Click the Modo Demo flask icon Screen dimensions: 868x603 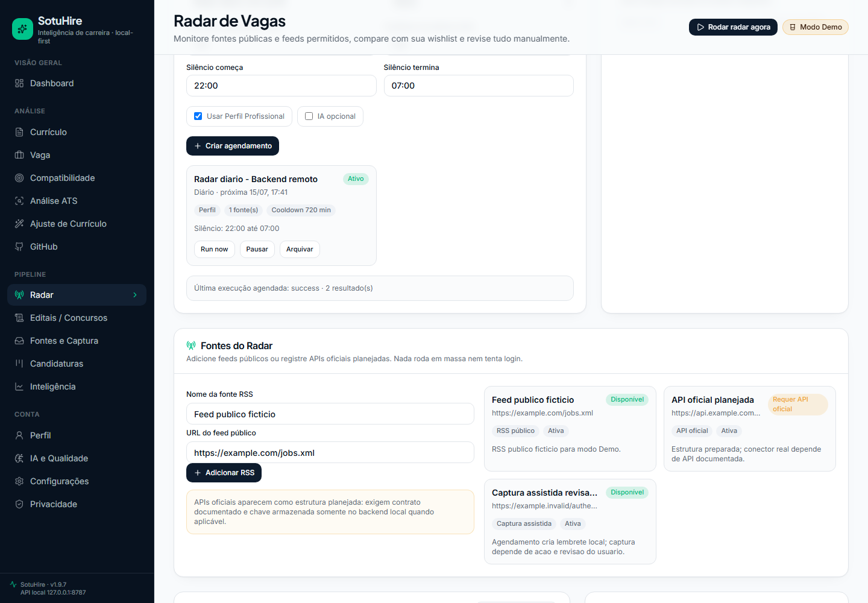793,27
